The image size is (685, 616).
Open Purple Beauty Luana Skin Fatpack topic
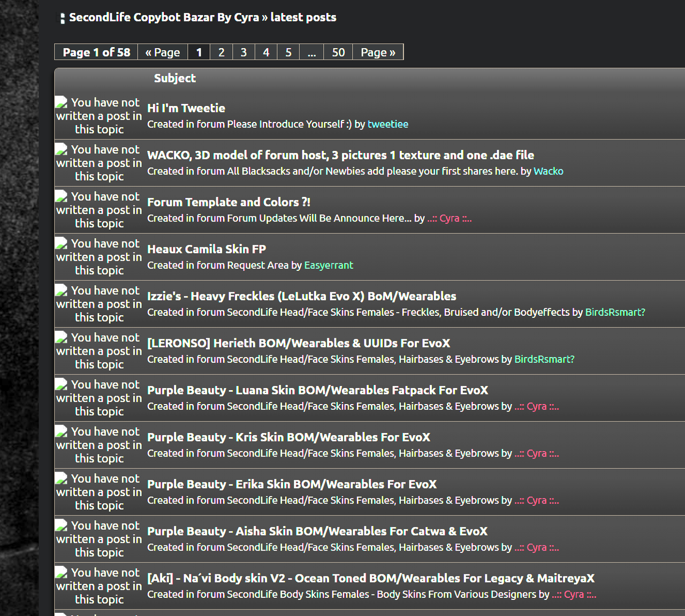318,391
